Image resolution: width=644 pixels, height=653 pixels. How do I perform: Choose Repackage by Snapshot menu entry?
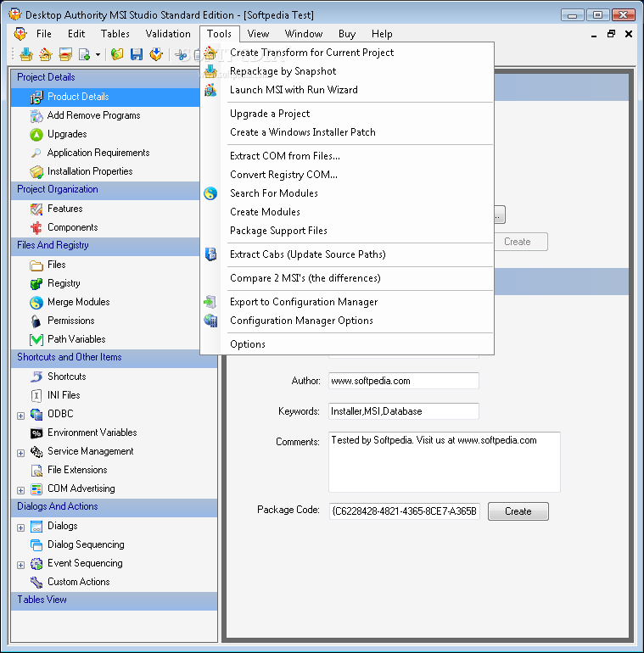click(x=347, y=71)
